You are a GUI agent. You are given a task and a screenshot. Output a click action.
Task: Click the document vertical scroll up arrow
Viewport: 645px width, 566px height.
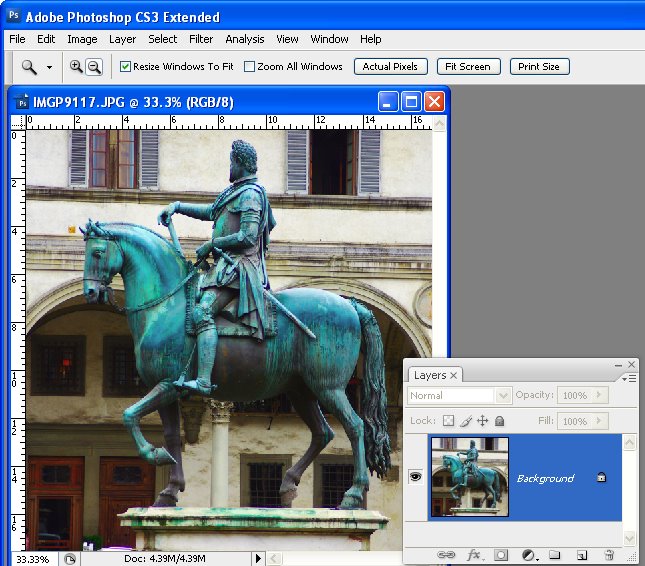click(440, 123)
